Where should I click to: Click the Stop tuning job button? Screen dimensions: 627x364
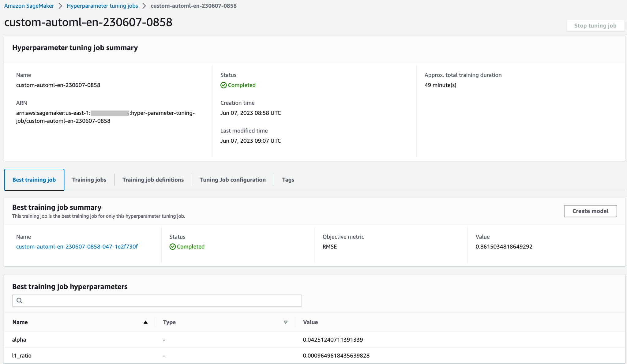tap(595, 26)
